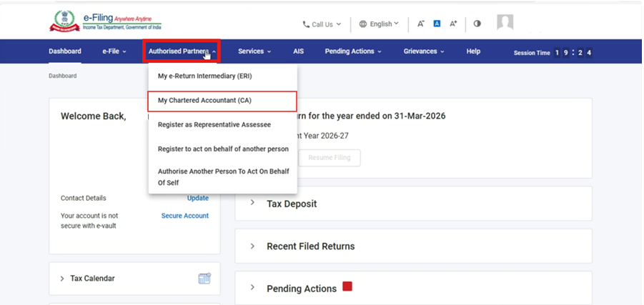
Task: Open the Services dropdown menu
Action: pos(254,51)
